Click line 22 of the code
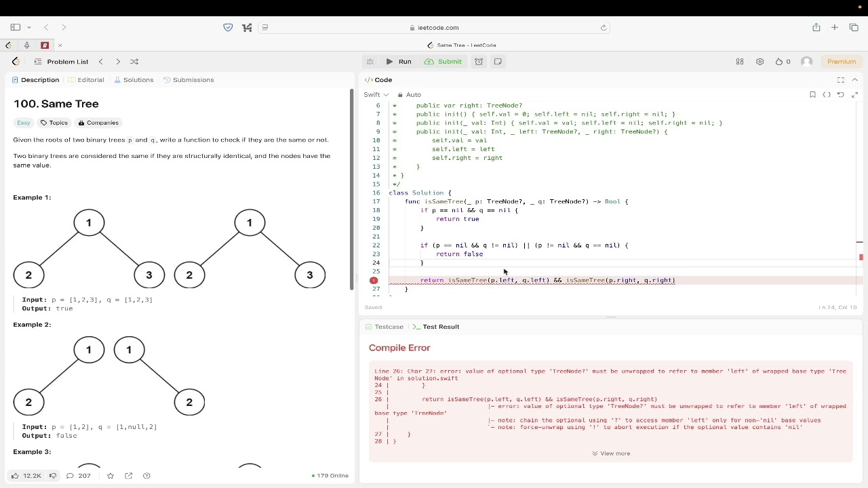 [524, 245]
